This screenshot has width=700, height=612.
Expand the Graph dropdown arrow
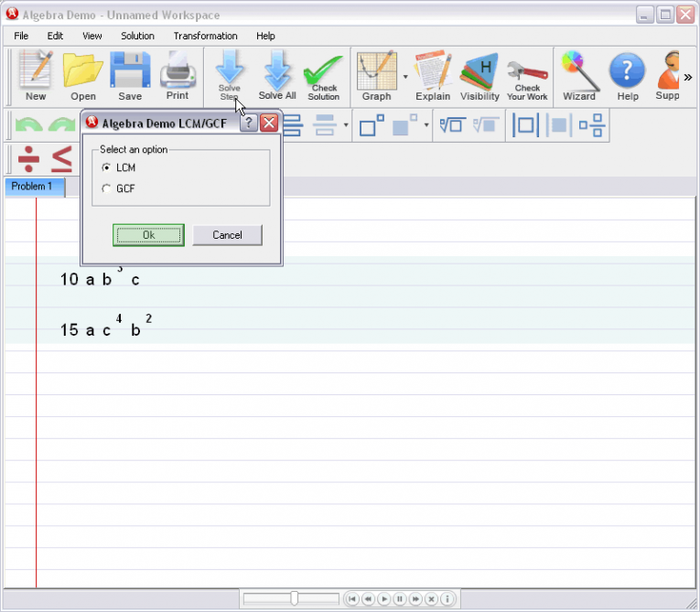coord(405,77)
